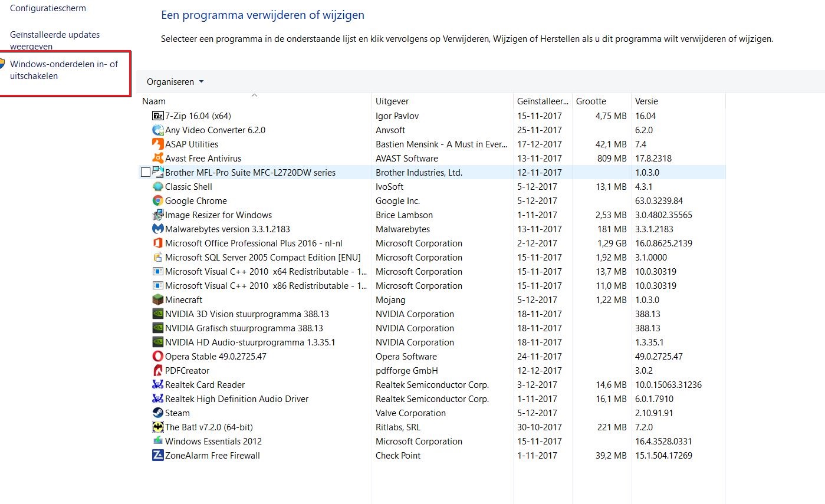Click version 15.1.504.17269 cell

[x=663, y=456]
